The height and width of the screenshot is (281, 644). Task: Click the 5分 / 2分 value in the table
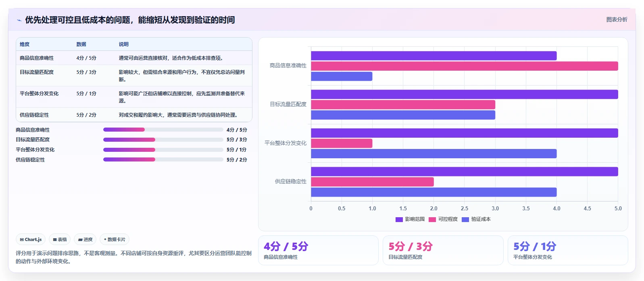coord(86,115)
